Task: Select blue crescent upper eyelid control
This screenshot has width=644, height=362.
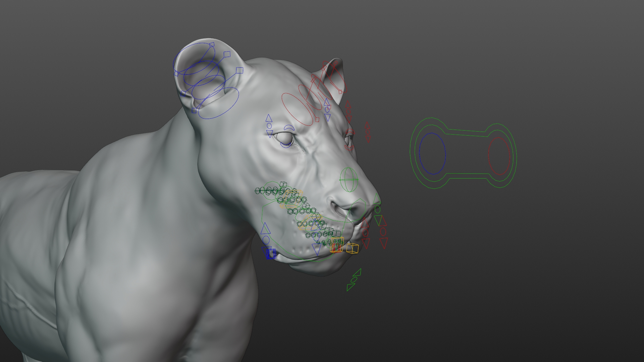Action: (x=289, y=128)
